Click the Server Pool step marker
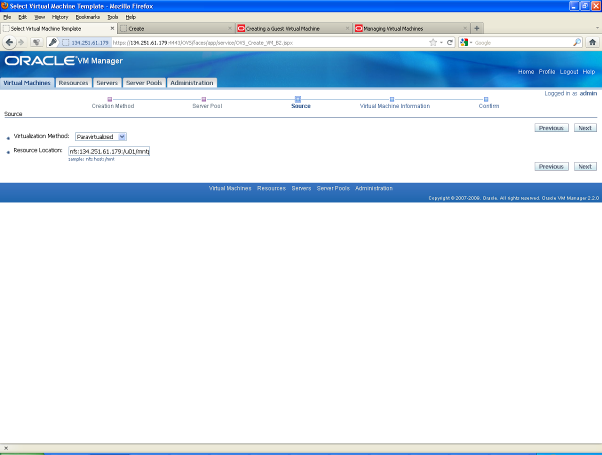The height and width of the screenshot is (455, 602). (x=204, y=99)
